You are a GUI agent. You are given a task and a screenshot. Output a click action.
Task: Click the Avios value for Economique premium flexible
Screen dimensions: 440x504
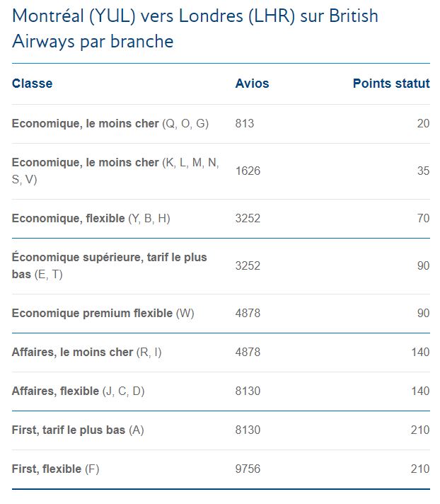click(248, 313)
